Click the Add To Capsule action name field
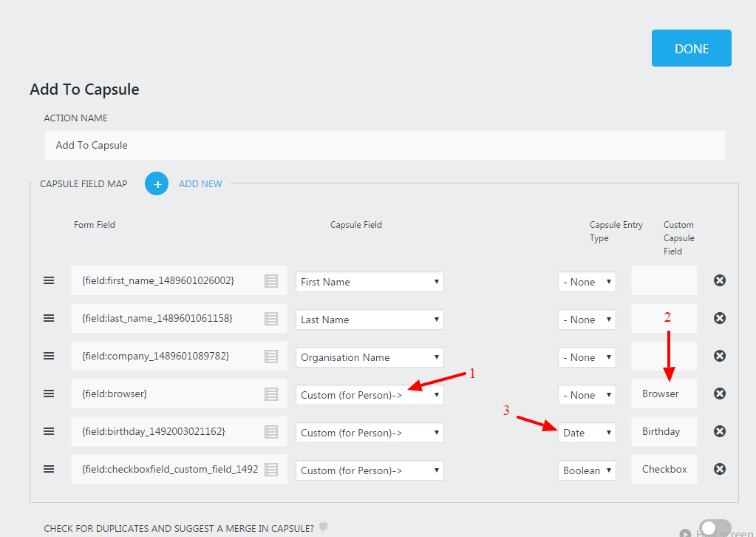The width and height of the screenshot is (756, 537). [x=384, y=145]
